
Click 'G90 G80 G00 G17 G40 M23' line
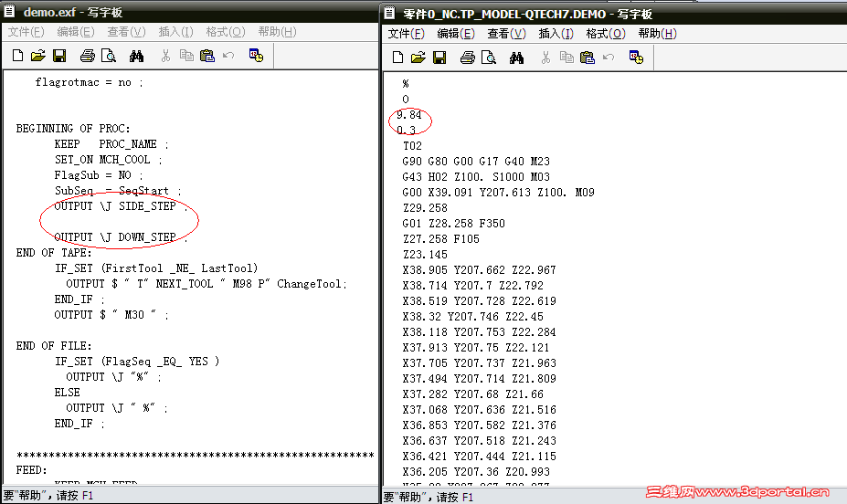point(476,162)
